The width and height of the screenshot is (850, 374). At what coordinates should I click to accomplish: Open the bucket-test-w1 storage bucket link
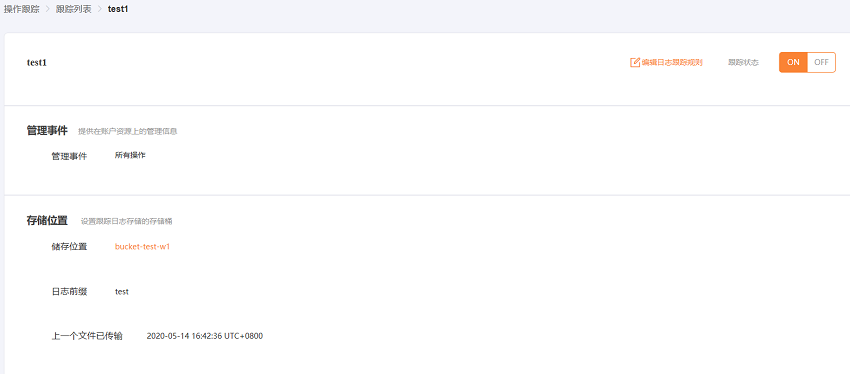point(143,247)
